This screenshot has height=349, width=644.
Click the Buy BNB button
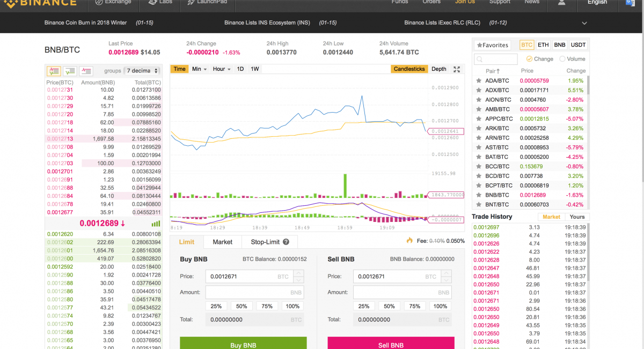click(x=243, y=343)
